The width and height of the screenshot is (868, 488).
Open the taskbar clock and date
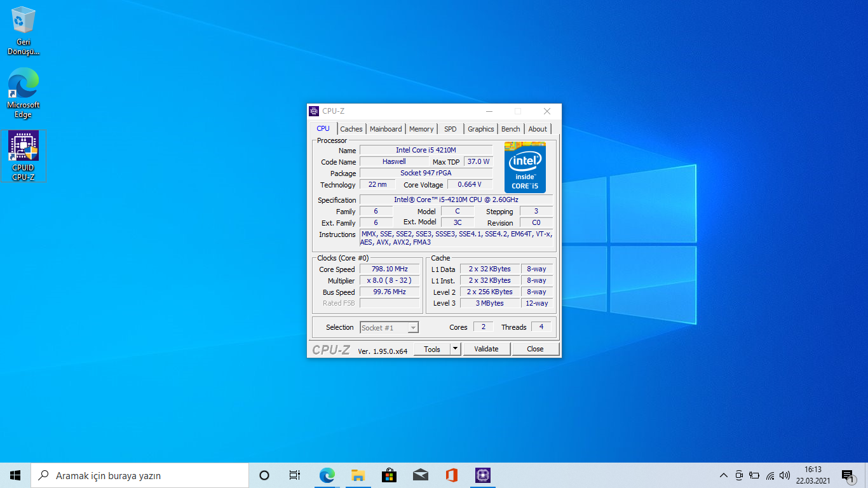(813, 475)
